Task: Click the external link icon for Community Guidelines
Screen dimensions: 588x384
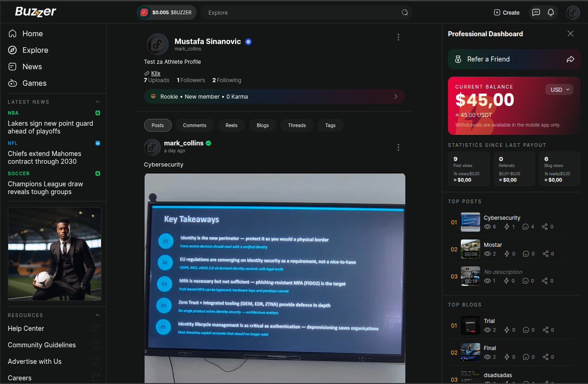Action: tap(96, 345)
